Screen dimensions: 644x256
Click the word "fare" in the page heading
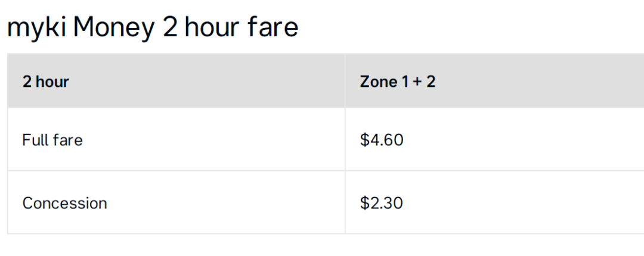pyautogui.click(x=273, y=28)
